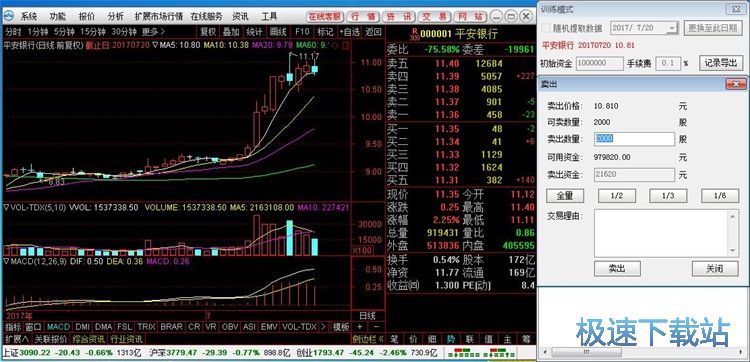Click the 1/2 quantity button
This screenshot has width=750, height=362.
(x=617, y=196)
